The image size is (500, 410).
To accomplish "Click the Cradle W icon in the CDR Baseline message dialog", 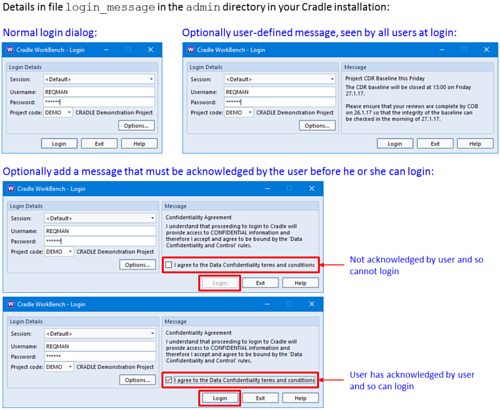I will tap(191, 50).
